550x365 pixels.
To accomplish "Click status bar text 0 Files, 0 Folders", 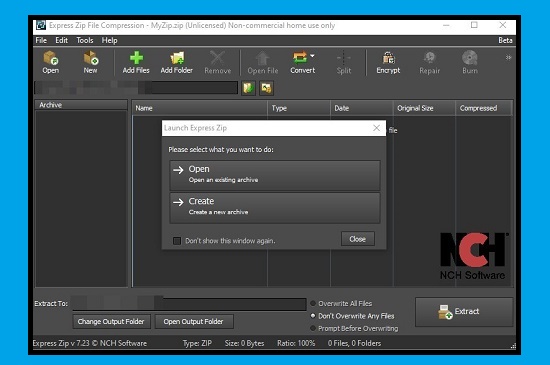I will [x=354, y=343].
